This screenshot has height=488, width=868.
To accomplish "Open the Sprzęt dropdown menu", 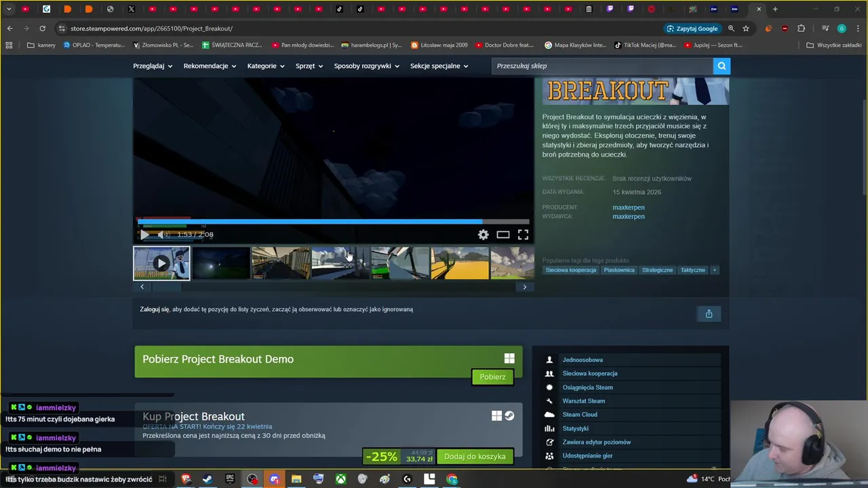I will pyautogui.click(x=309, y=66).
